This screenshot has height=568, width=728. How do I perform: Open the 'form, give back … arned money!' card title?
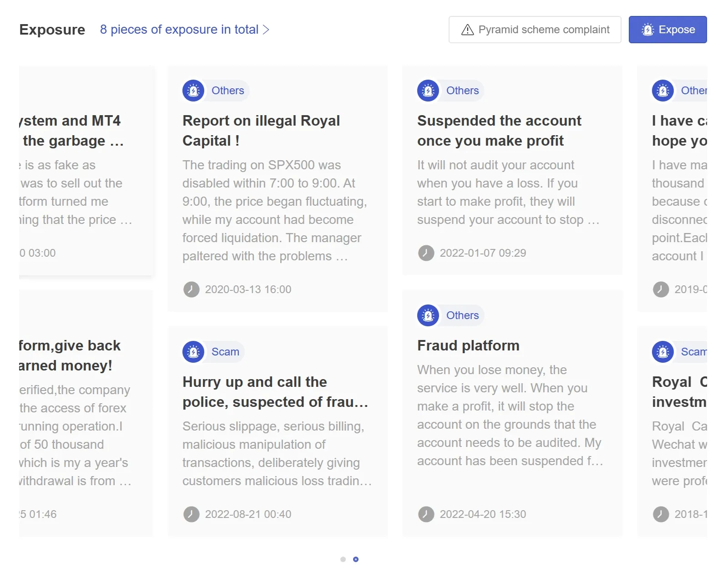(x=70, y=355)
